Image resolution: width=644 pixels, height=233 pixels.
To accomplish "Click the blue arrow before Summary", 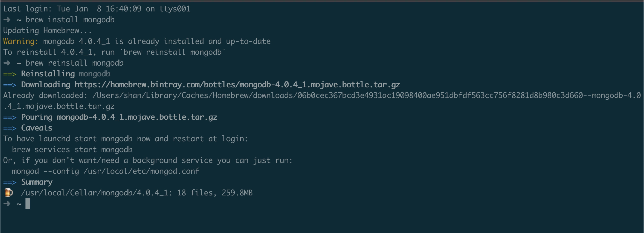I will click(x=10, y=182).
